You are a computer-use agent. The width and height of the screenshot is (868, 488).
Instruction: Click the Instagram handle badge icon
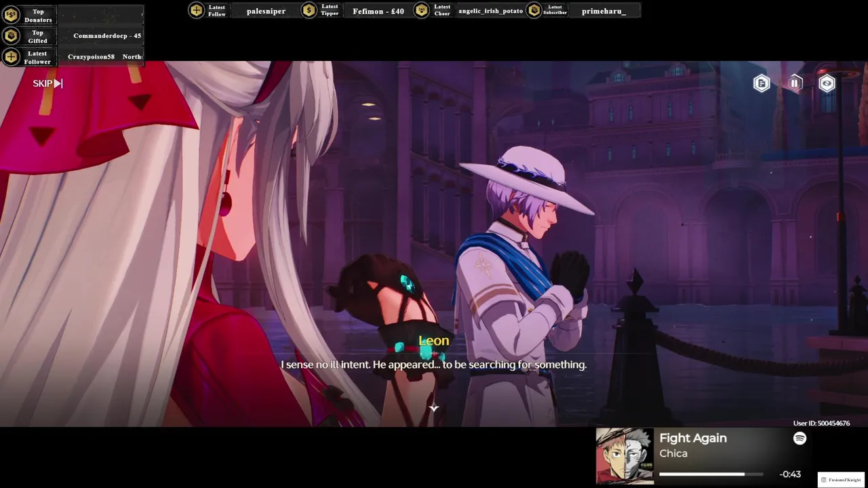coord(824,480)
